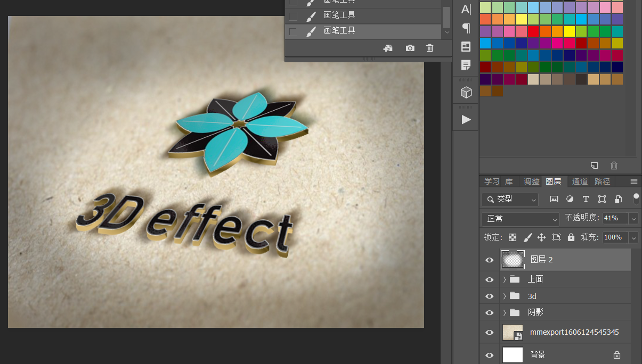The width and height of the screenshot is (642, 364).
Task: Switch to the 路径 tab
Action: click(602, 181)
